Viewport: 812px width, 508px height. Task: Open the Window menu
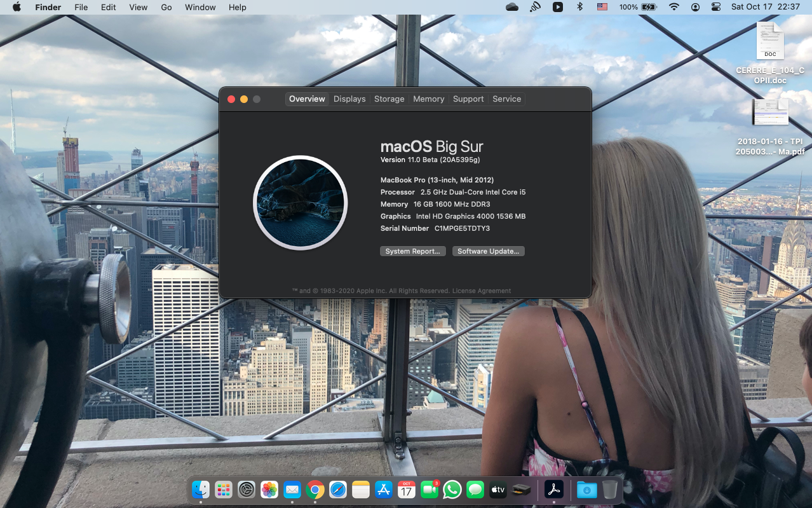[200, 7]
